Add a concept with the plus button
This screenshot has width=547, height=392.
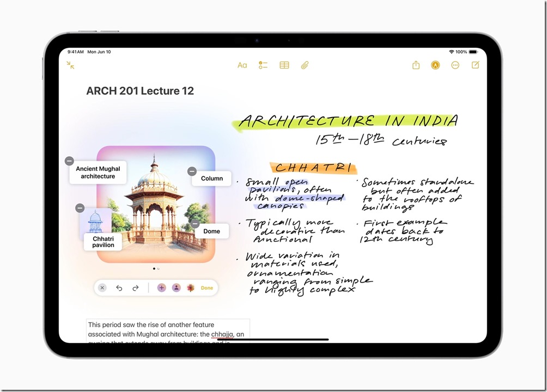(x=161, y=288)
